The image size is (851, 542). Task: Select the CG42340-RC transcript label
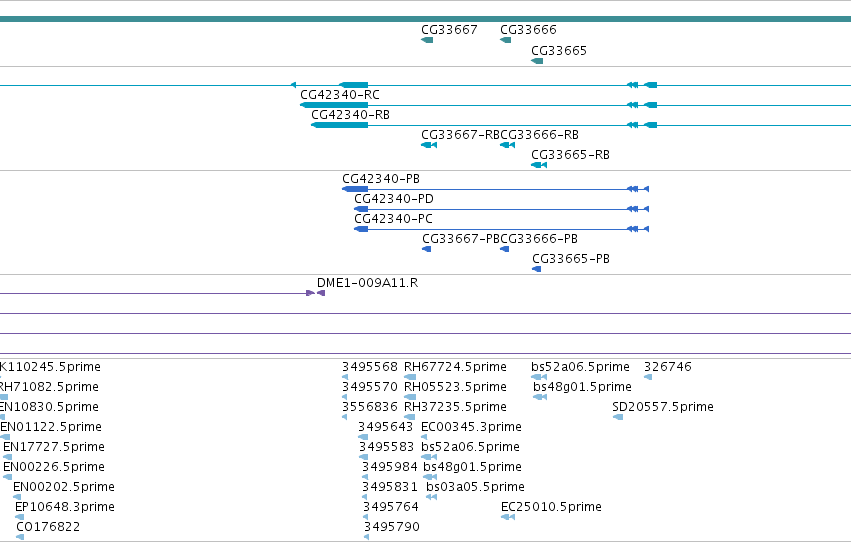[340, 95]
